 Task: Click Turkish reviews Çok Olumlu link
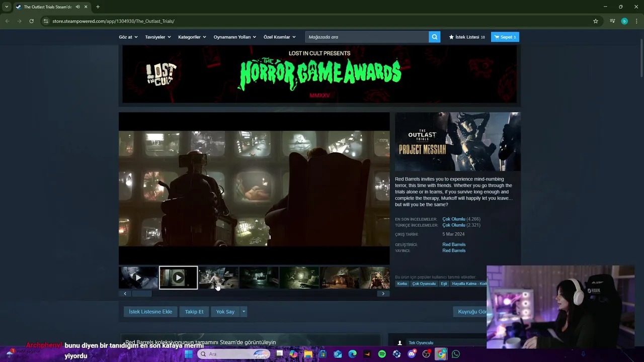pyautogui.click(x=454, y=225)
